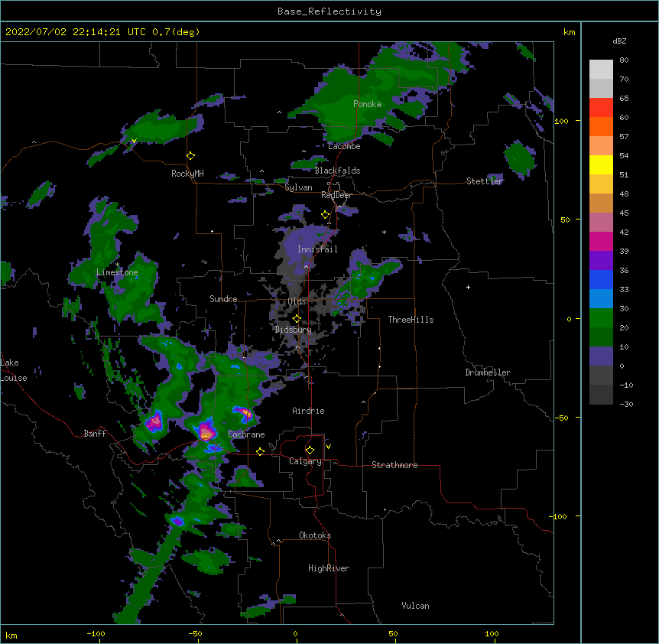The height and width of the screenshot is (644, 659).
Task: Pick the blue 33-36 dBZ legend band
Action: click(601, 279)
